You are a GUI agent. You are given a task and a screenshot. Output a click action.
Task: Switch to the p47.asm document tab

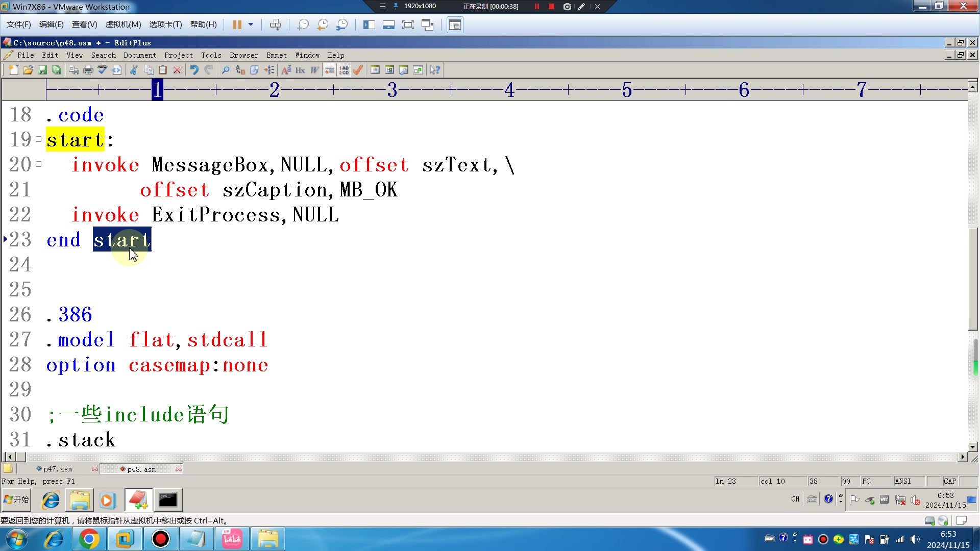57,469
